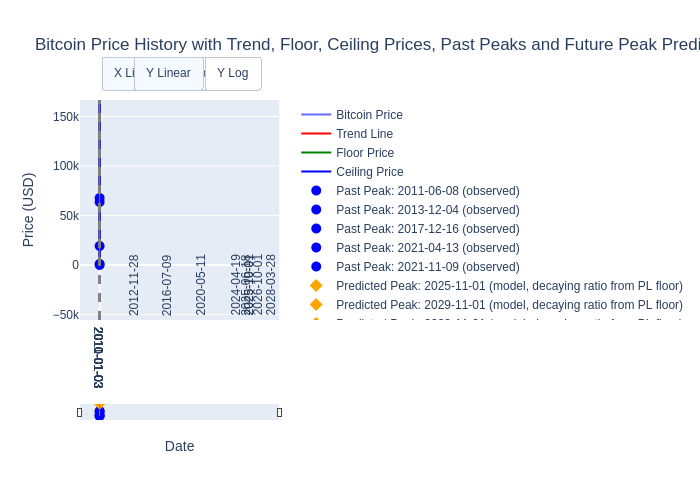Toggle Past Peak 2021-04-13 legend entry
The width and height of the screenshot is (700, 500).
coord(427,248)
